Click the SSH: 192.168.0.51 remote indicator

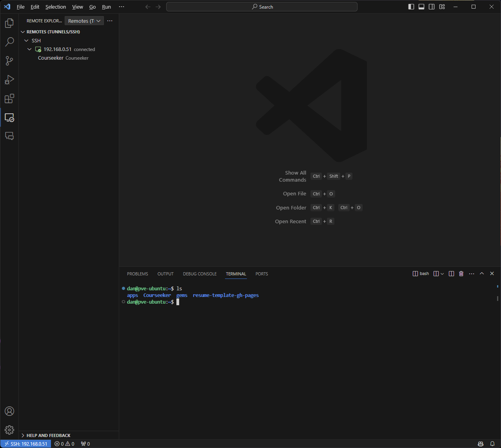tap(25, 444)
